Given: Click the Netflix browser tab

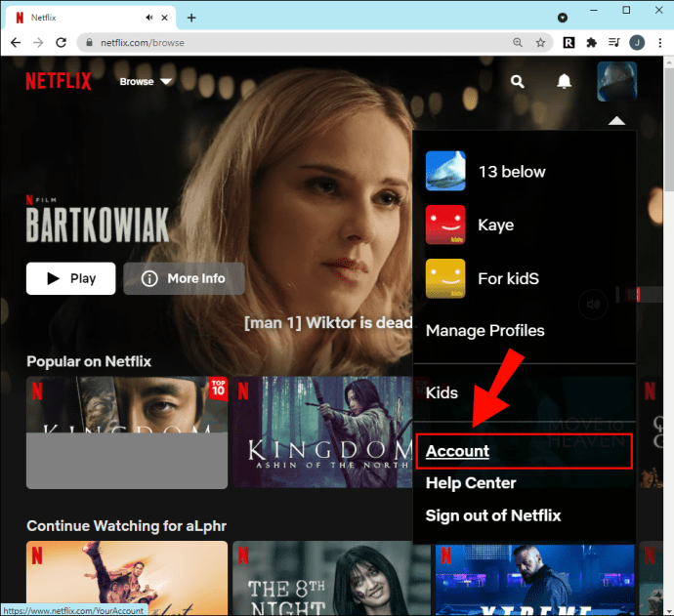Looking at the screenshot, I should [90, 18].
